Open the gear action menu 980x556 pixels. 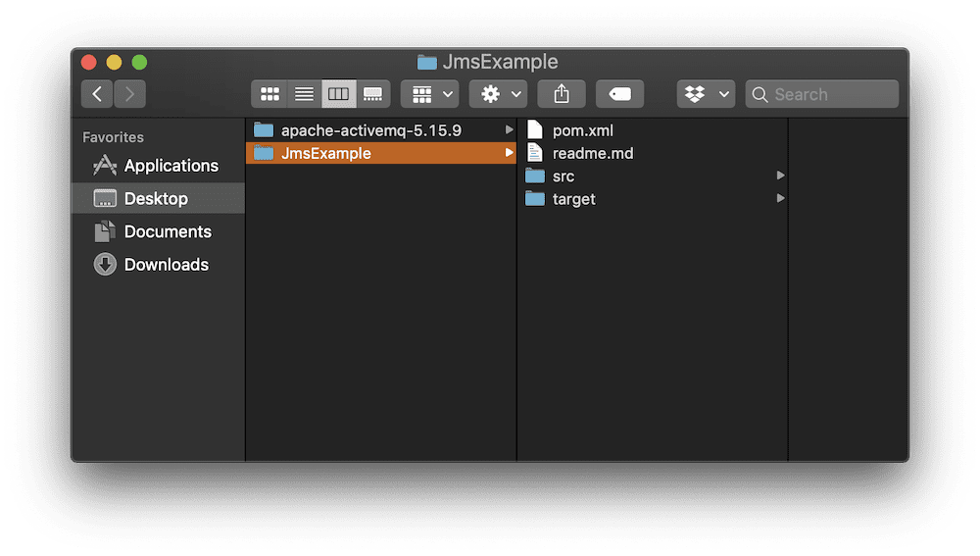point(498,94)
